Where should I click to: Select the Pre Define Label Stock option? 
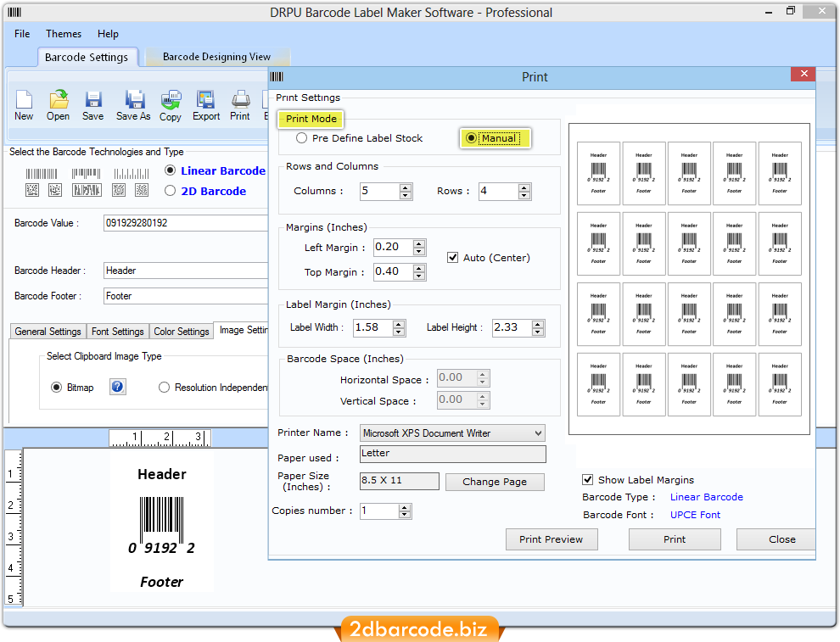(302, 138)
